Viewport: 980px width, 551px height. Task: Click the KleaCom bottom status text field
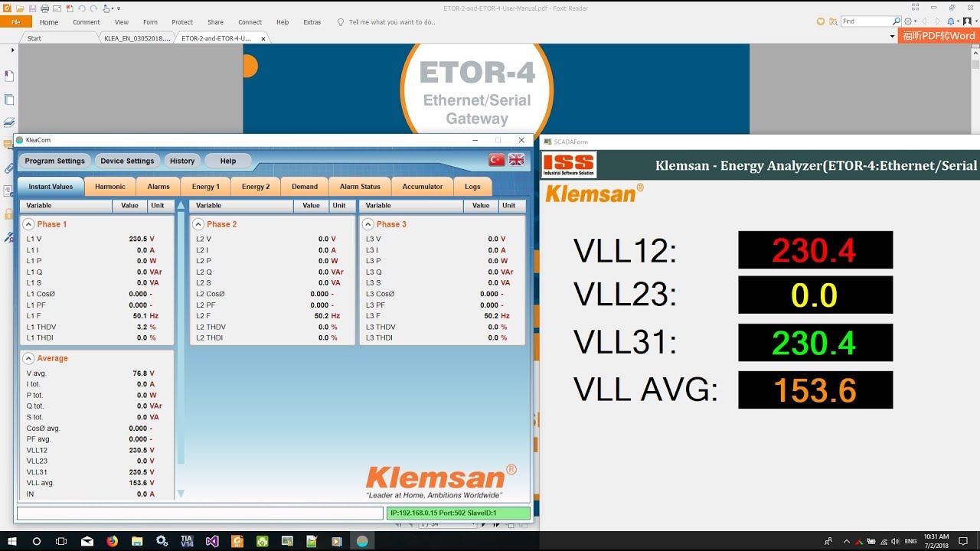[200, 513]
